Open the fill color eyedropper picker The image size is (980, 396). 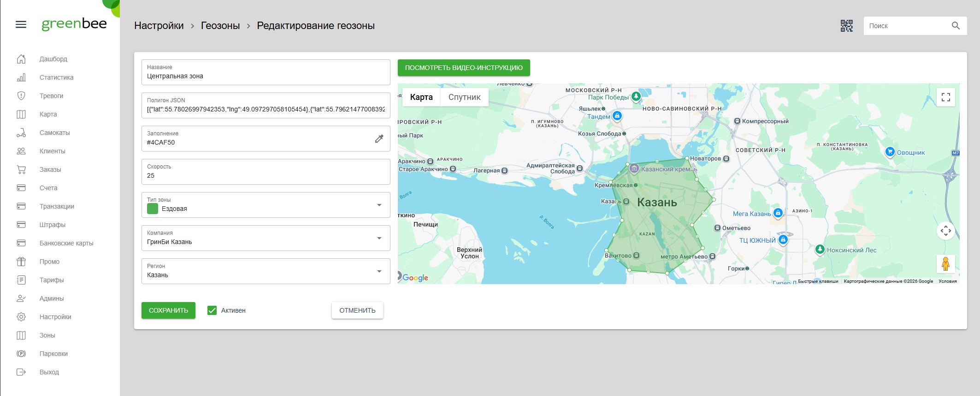point(379,139)
